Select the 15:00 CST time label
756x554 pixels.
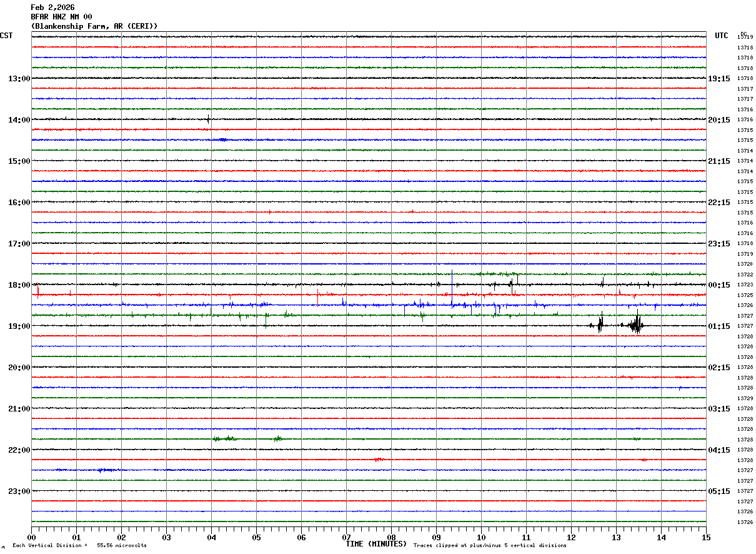[x=19, y=161]
